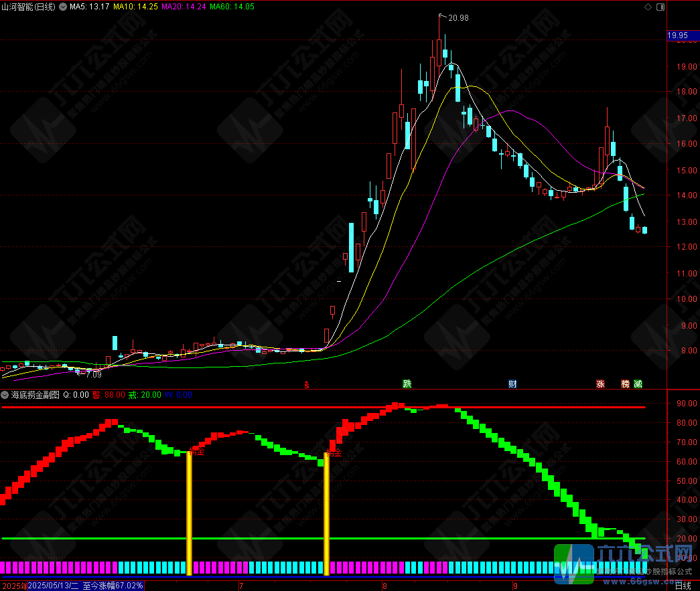Expand the 海底捞金副图 indicator dropdown
Screen dimensions: 700x591
(5, 395)
